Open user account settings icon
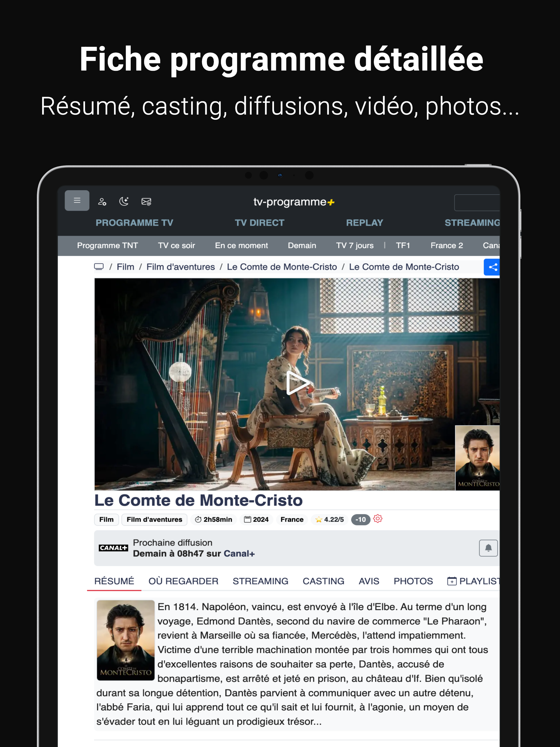 tap(102, 202)
